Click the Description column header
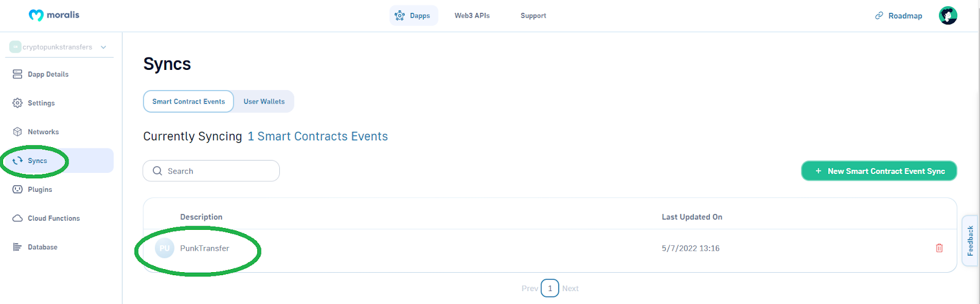The image size is (980, 304). (x=202, y=217)
